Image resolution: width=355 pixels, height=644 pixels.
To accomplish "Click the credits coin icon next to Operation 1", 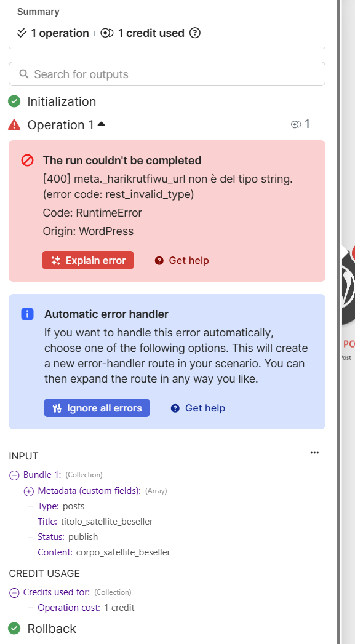I will click(x=296, y=124).
